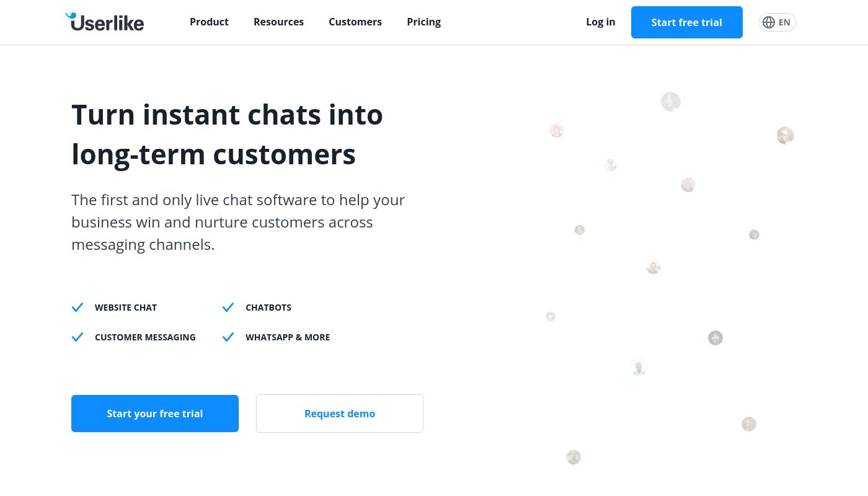Select the avatar wearing a teal shirt
Screen dimensions: 868x496
[x=639, y=368]
